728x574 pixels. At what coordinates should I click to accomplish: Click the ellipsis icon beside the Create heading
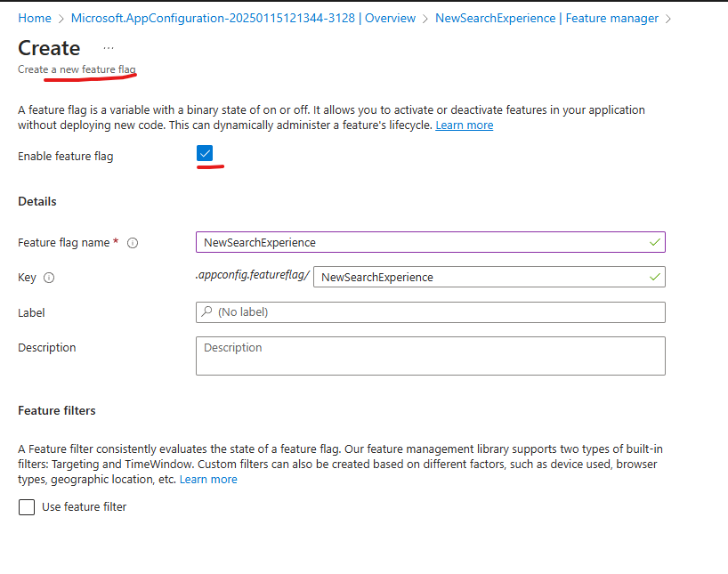(109, 49)
